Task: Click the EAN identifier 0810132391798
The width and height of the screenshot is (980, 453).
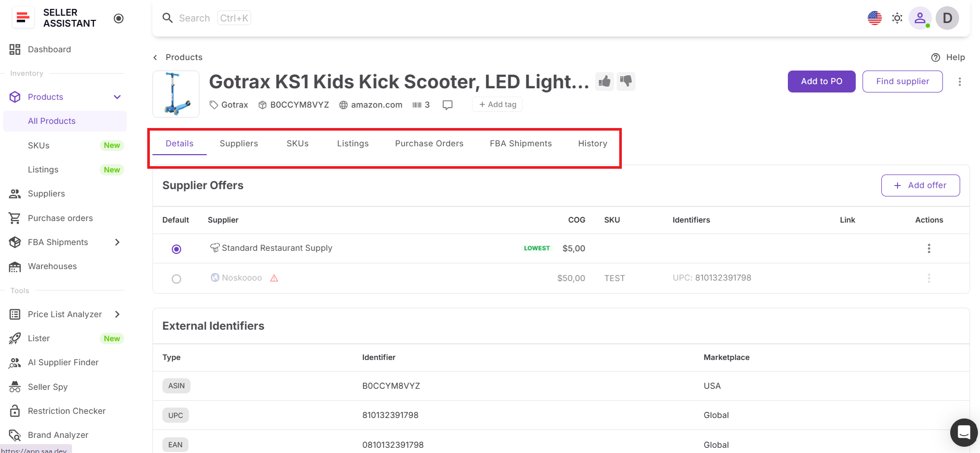Action: (393, 445)
